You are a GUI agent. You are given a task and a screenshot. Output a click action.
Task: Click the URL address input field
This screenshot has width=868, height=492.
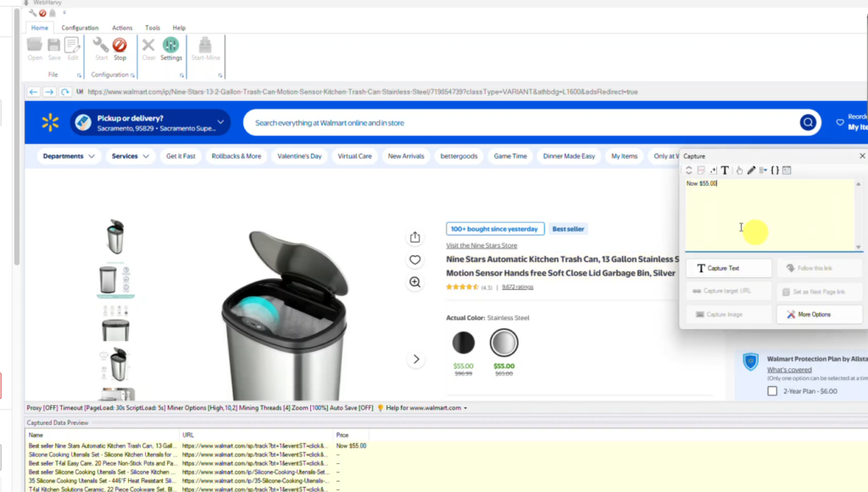pyautogui.click(x=339, y=91)
